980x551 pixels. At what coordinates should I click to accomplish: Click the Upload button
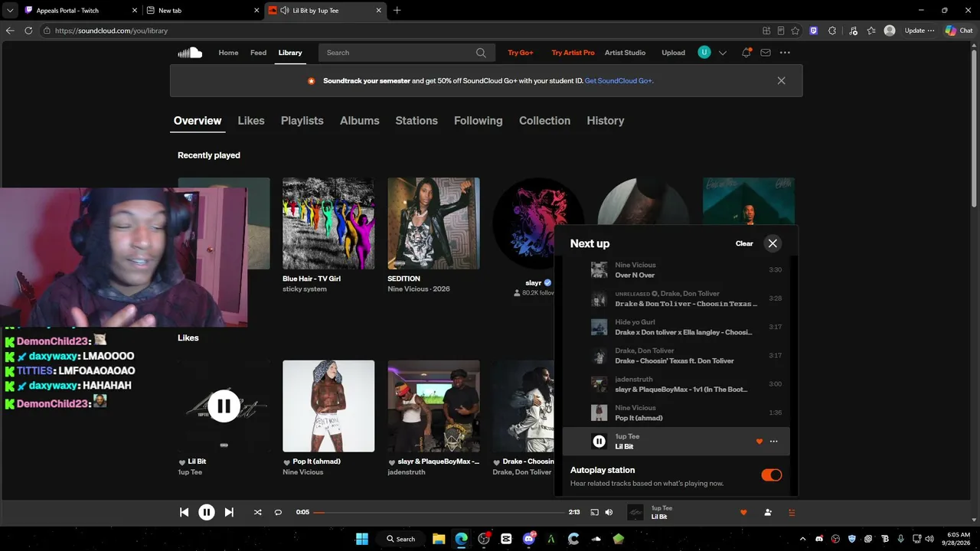(674, 53)
